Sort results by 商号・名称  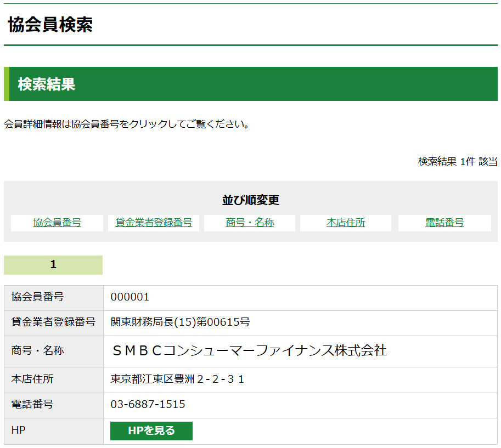click(249, 222)
